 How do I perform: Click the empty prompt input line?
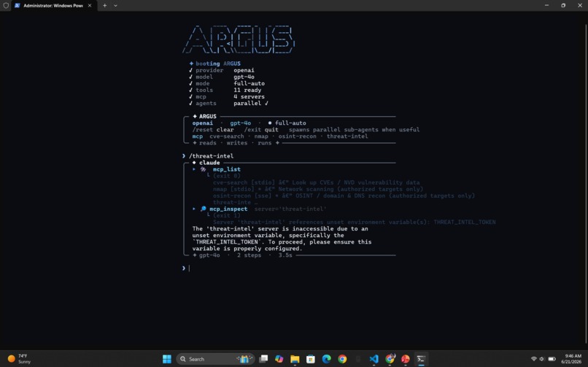click(x=289, y=268)
